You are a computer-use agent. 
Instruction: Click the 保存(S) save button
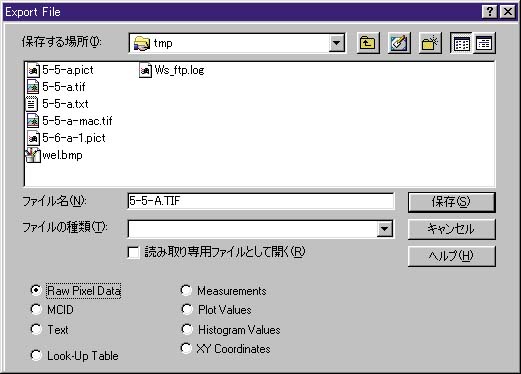click(x=452, y=202)
